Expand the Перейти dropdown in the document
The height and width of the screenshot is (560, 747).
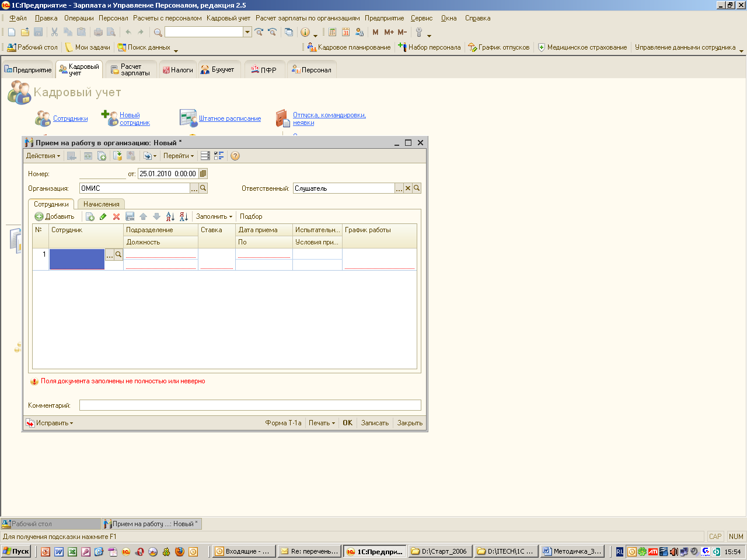(x=179, y=156)
